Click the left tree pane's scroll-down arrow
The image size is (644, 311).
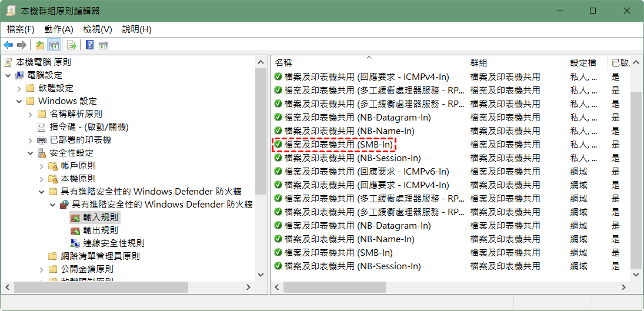click(261, 275)
